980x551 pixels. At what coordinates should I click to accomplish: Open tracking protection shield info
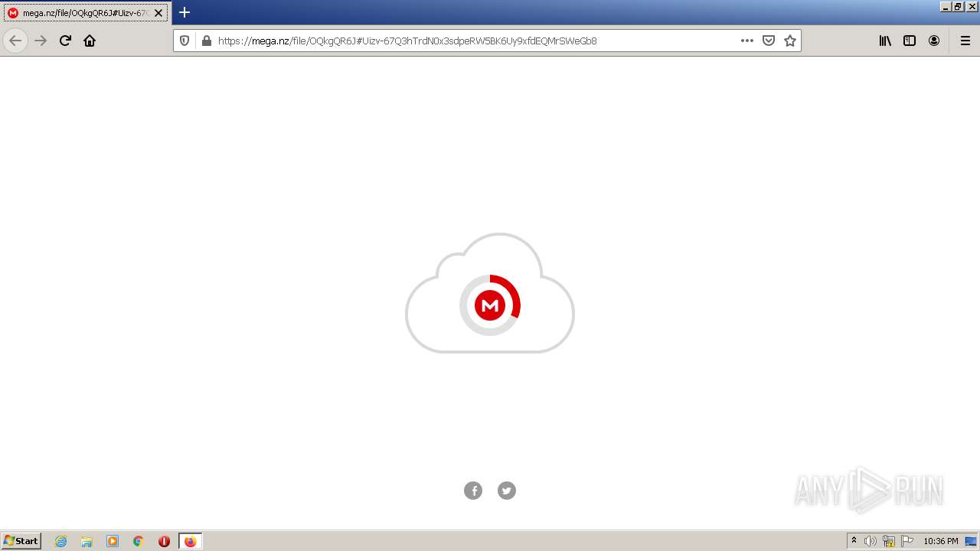pos(185,41)
